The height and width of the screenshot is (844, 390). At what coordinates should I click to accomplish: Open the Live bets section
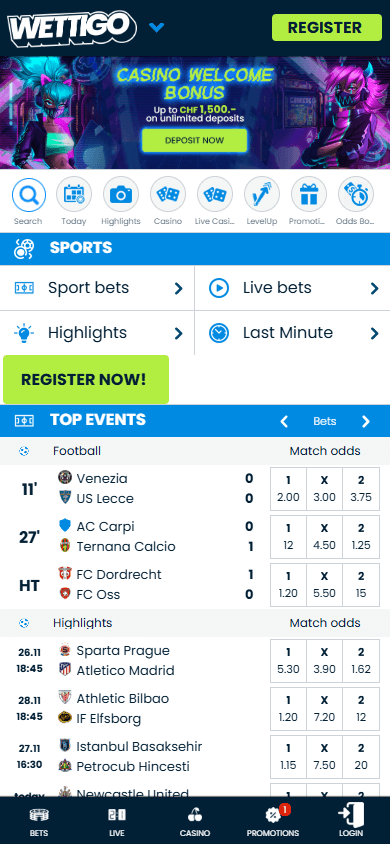[x=293, y=288]
